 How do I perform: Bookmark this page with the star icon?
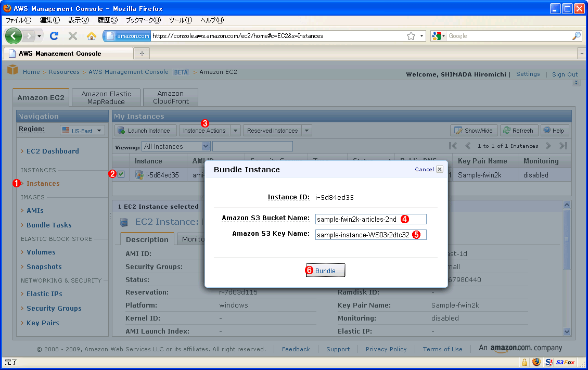pyautogui.click(x=411, y=36)
